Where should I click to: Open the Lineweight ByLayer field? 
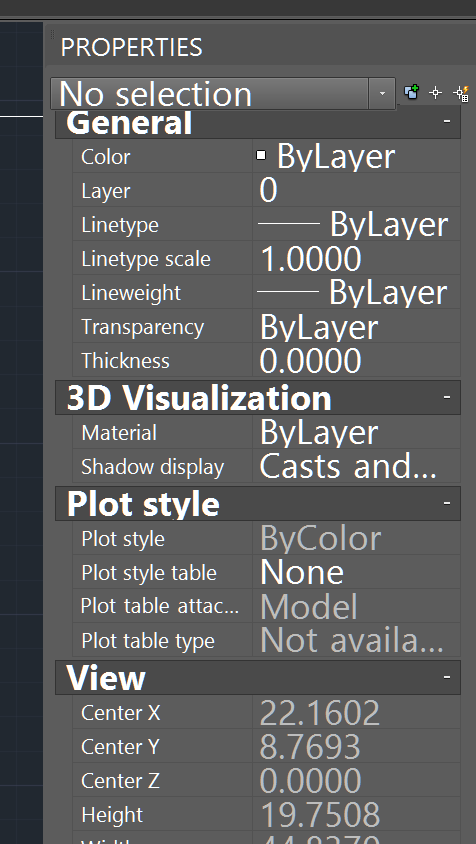(x=356, y=292)
